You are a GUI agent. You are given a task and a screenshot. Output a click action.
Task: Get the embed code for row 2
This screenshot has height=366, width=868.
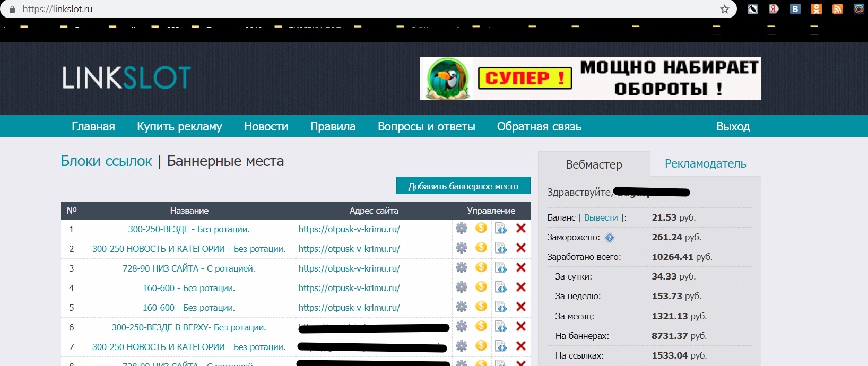[x=501, y=248]
